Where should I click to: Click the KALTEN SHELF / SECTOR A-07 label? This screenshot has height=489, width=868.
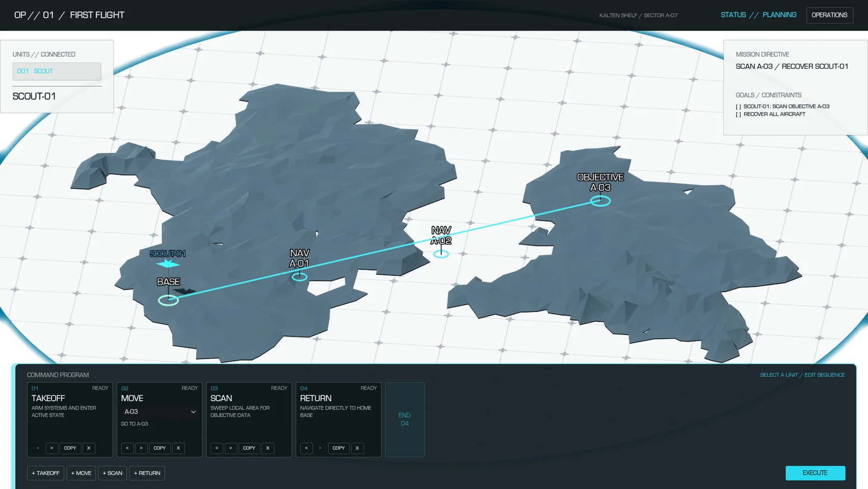(638, 15)
